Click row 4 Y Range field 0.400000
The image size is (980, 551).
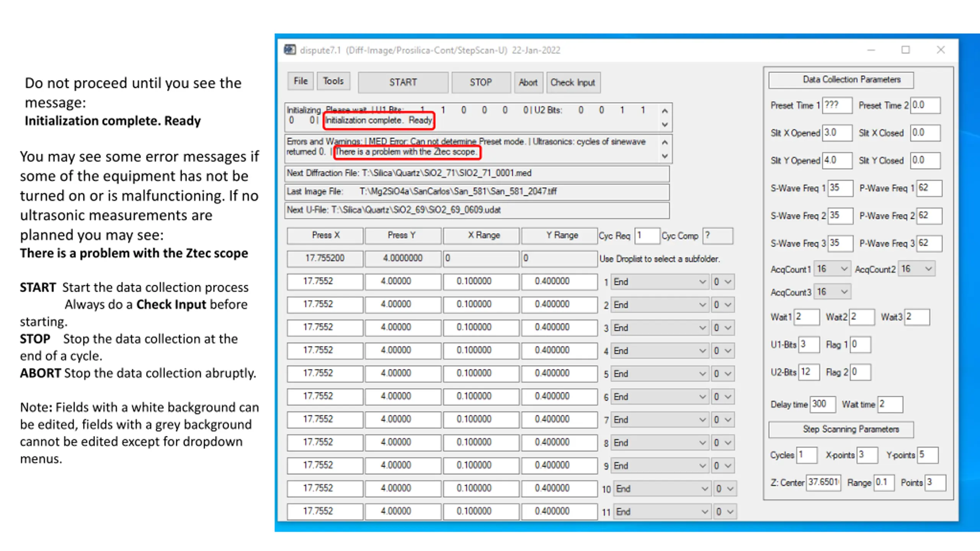pos(560,350)
